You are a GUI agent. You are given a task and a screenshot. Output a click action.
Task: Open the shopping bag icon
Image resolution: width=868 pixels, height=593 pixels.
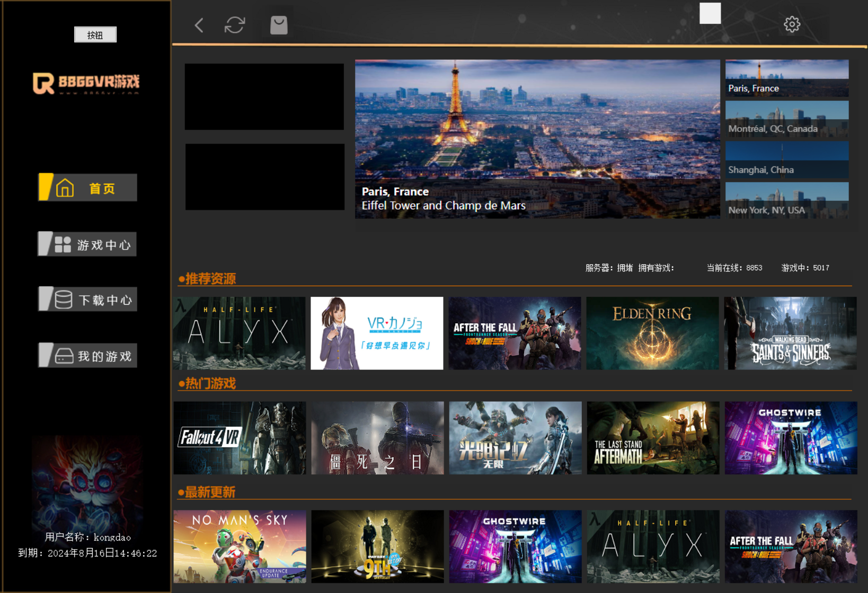click(279, 25)
